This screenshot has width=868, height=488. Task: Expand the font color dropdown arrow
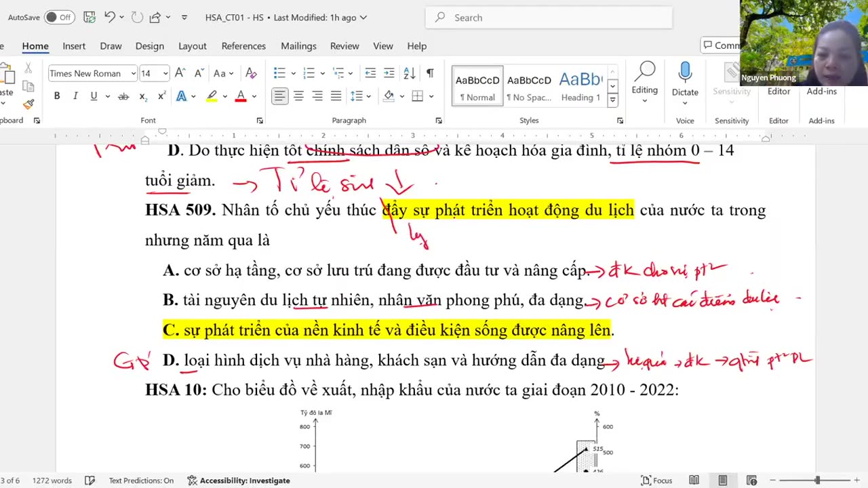point(254,96)
